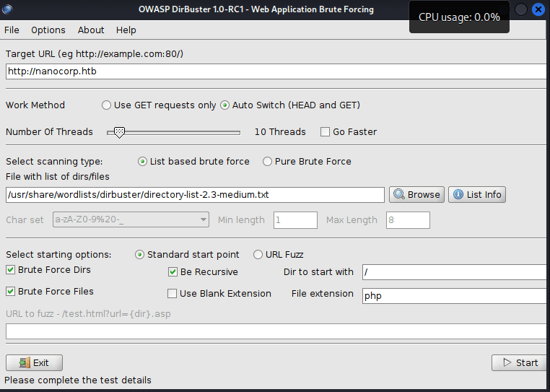Enable the Go Faster checkbox

[326, 132]
